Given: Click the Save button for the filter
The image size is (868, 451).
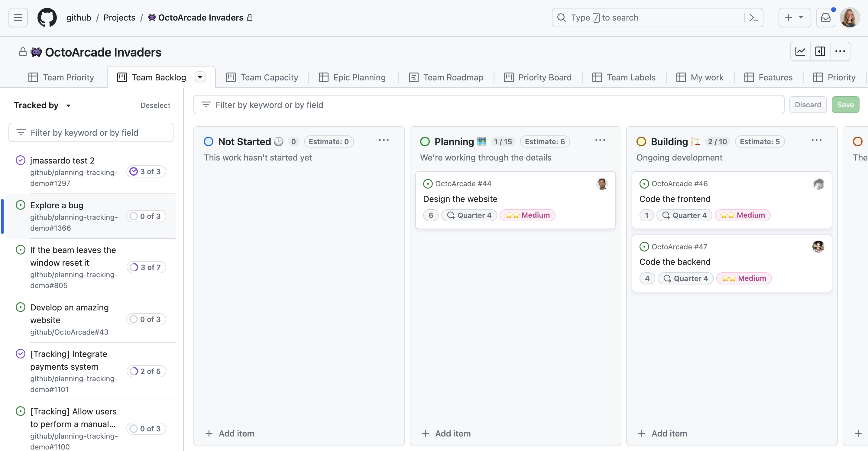Looking at the screenshot, I should pos(845,105).
